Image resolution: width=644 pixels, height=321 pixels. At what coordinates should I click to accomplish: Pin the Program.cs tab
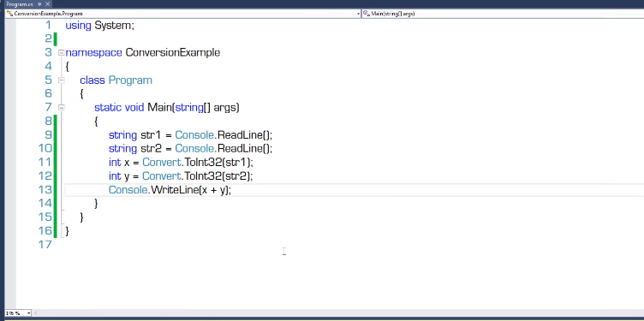pos(39,4)
